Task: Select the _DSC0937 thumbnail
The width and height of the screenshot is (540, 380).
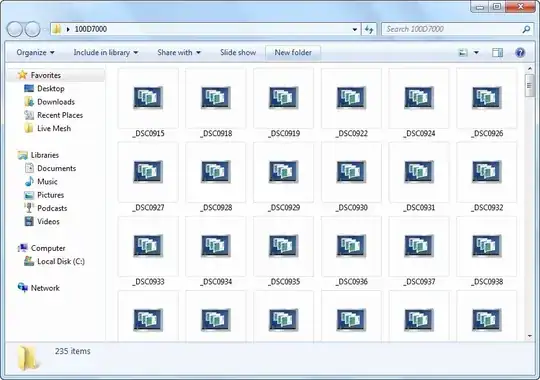Action: click(419, 246)
